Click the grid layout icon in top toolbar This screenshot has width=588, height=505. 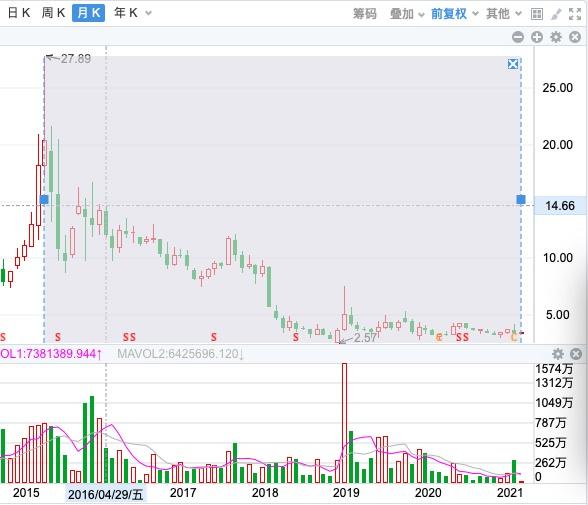point(537,14)
